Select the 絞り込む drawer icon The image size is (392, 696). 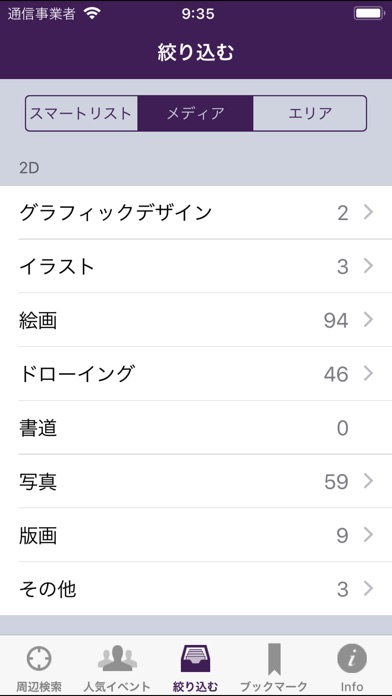coord(195,658)
